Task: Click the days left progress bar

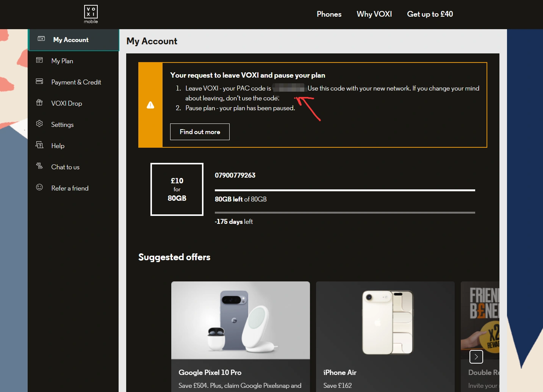Action: [344, 212]
